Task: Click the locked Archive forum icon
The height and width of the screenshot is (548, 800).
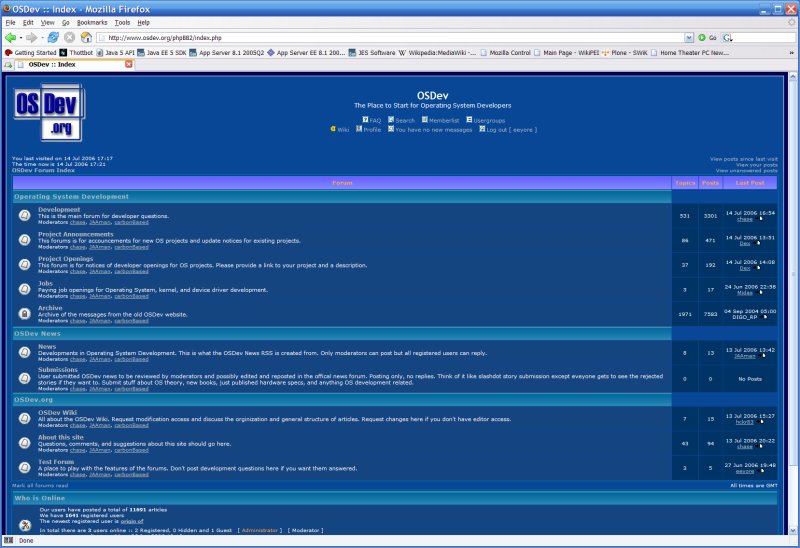Action: click(24, 314)
